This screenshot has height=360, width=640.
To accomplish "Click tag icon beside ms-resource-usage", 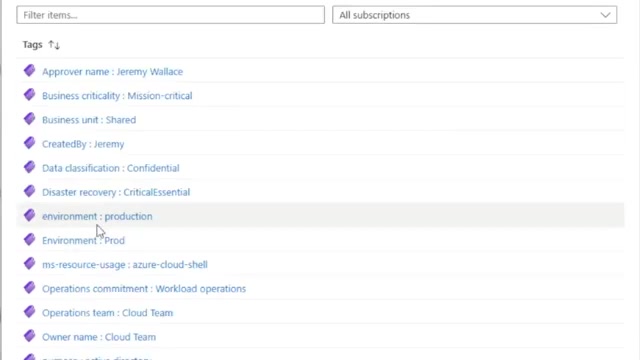I will pos(29,263).
